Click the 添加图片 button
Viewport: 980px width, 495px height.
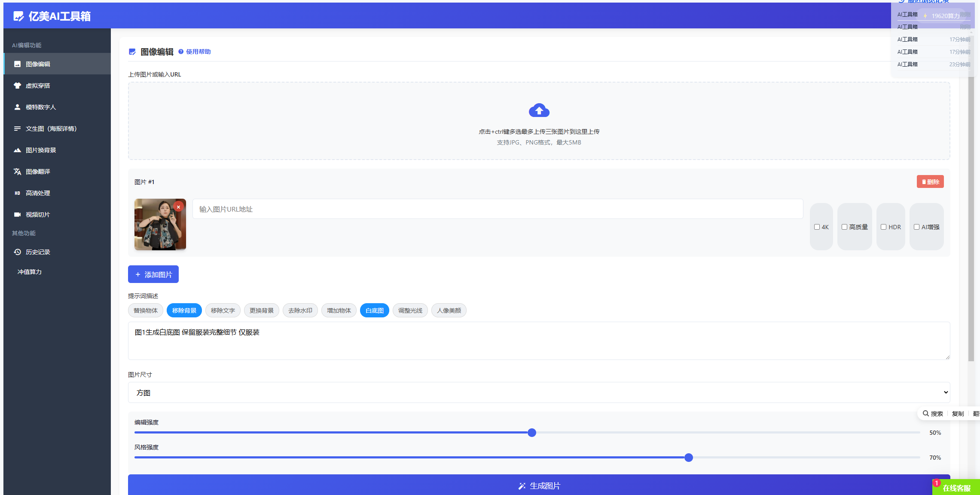(153, 274)
